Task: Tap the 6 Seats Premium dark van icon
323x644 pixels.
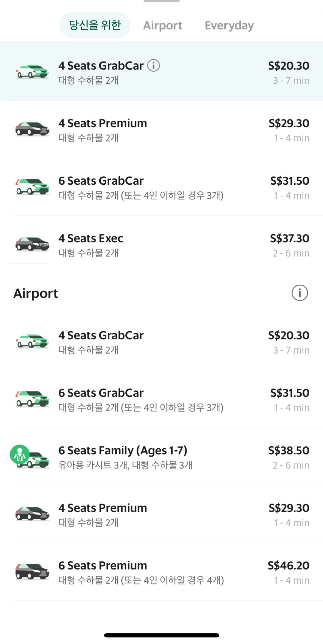Action: pos(32,571)
